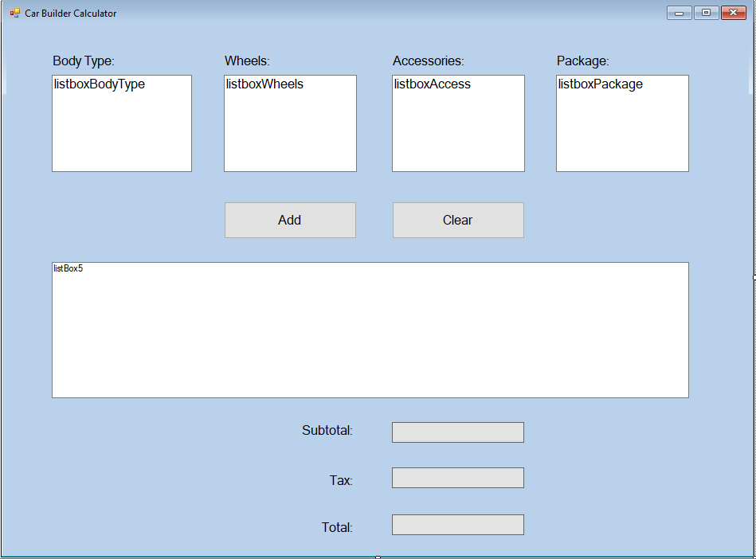Click the Subtotal text field

456,432
